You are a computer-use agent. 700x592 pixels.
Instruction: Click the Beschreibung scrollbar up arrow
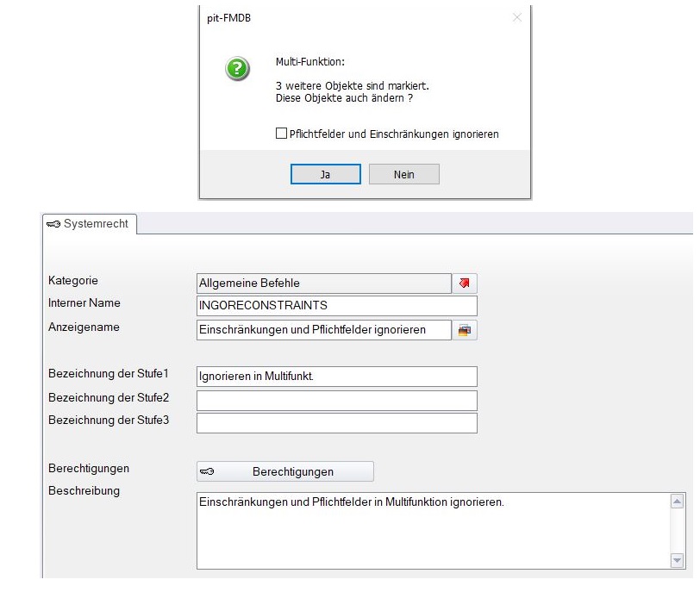pyautogui.click(x=678, y=502)
